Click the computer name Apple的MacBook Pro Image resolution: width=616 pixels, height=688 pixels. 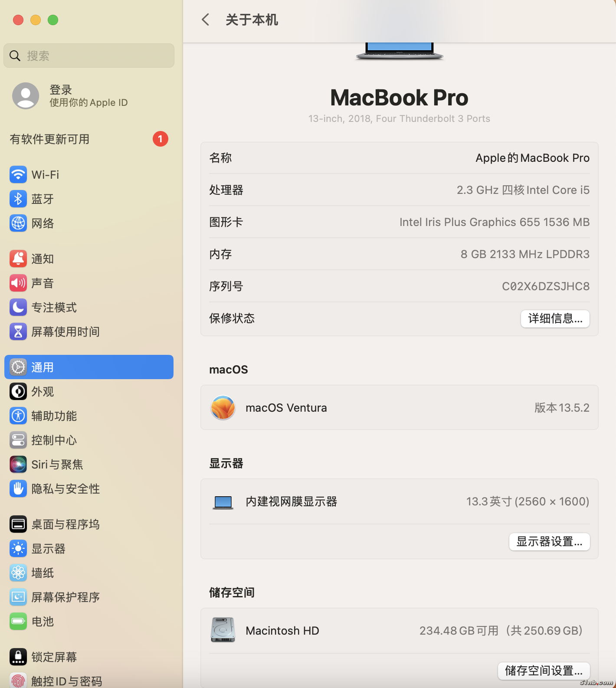[532, 158]
